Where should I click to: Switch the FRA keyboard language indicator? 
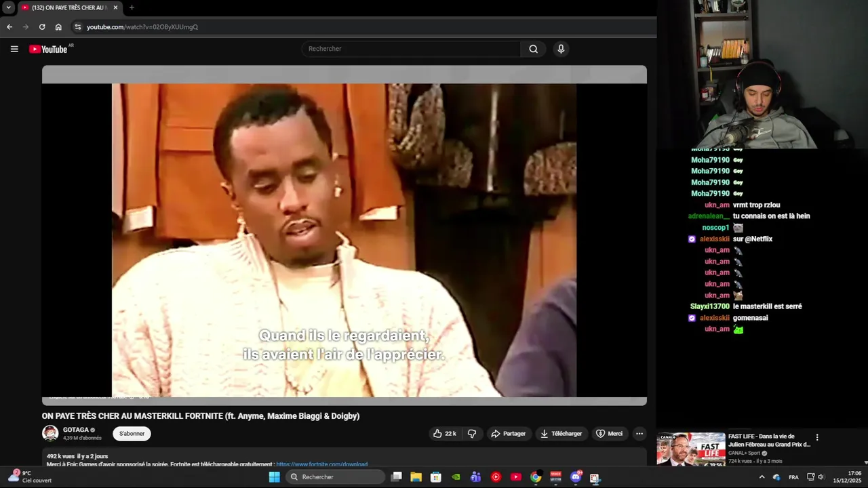[793, 477]
